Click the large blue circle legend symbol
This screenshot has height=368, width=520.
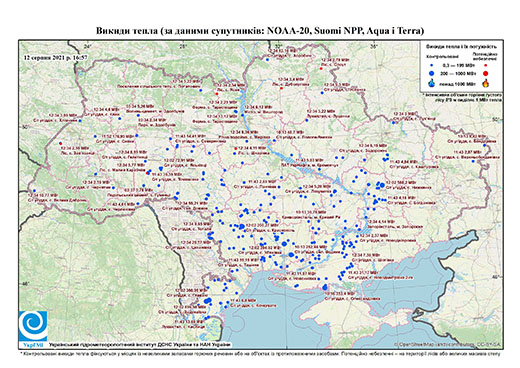tap(431, 73)
